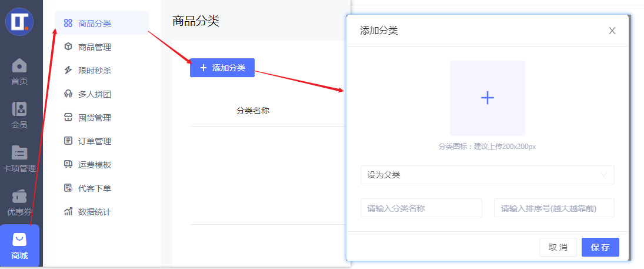644x269 pixels.
Task: Go to 订单管理 order management
Action: click(x=94, y=141)
